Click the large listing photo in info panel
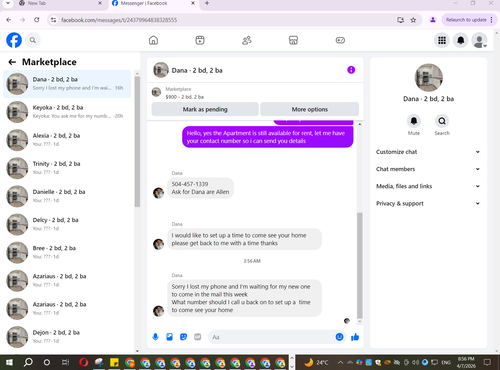Viewport: 500px width, 370px height. click(429, 78)
